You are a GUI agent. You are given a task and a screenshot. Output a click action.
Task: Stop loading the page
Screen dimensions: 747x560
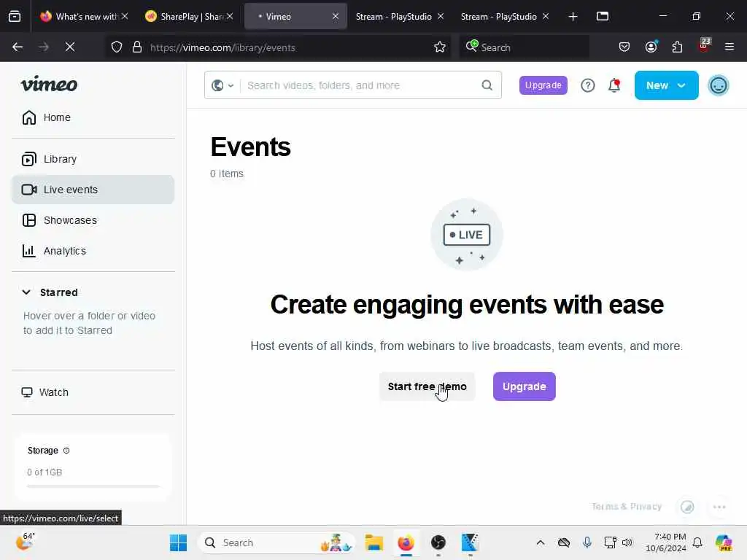69,47
